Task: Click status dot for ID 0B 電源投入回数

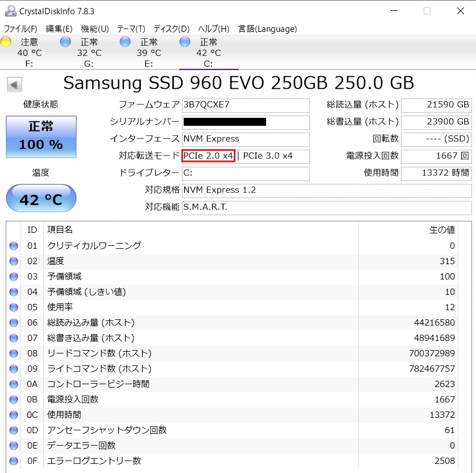Action: click(x=14, y=400)
